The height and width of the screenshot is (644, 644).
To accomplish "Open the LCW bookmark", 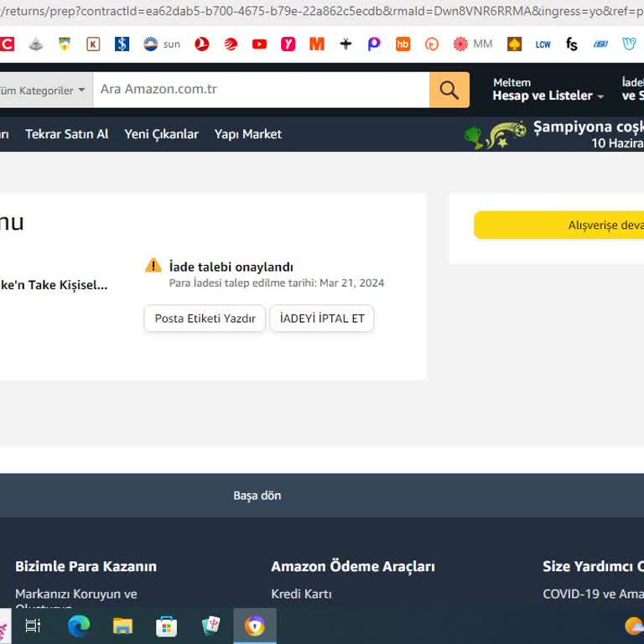I will [543, 44].
